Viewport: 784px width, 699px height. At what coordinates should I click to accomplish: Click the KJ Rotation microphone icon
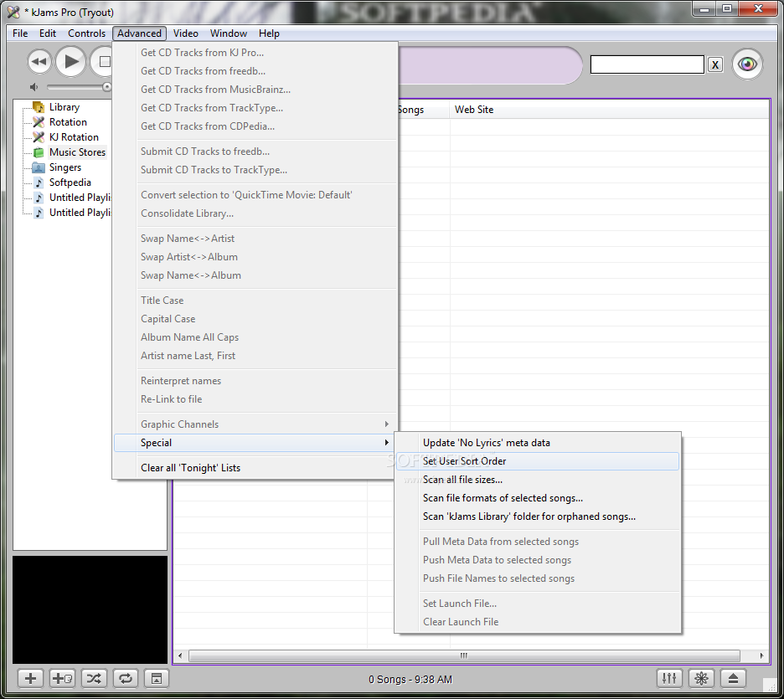coord(39,137)
